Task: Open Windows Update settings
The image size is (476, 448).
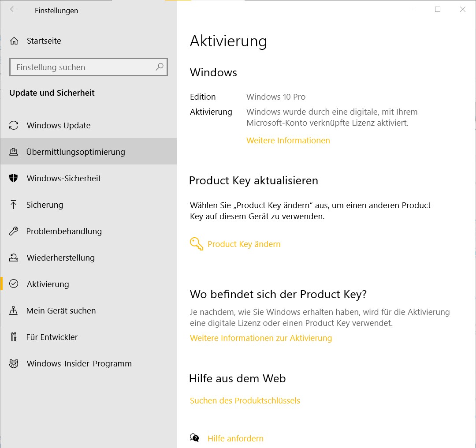Action: [88, 125]
